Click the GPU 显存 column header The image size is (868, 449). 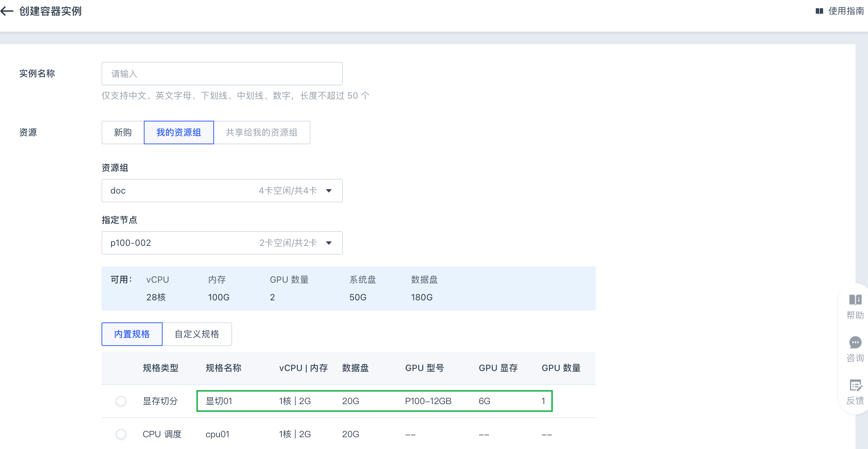coord(498,368)
